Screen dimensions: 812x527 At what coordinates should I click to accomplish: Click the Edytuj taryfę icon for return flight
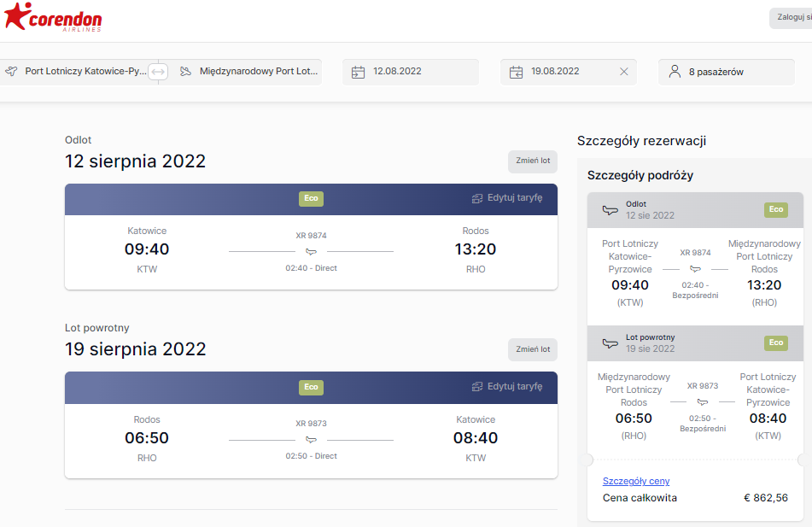pos(477,387)
